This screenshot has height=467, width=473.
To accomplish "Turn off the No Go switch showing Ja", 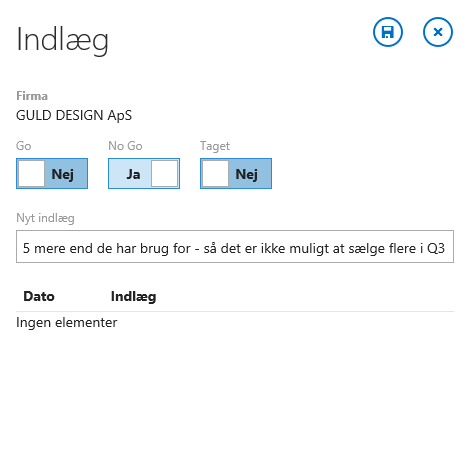I will click(144, 173).
